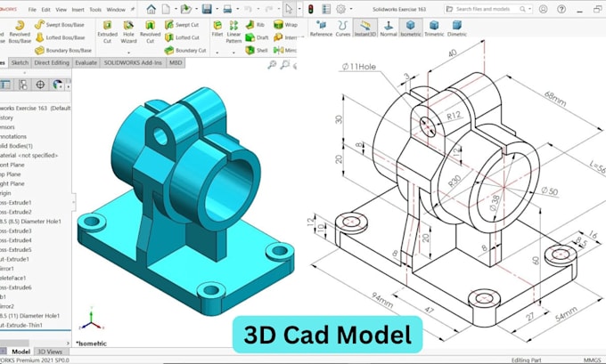Expand the New document dropdown arrow
The image size is (606, 364).
coord(176,9)
